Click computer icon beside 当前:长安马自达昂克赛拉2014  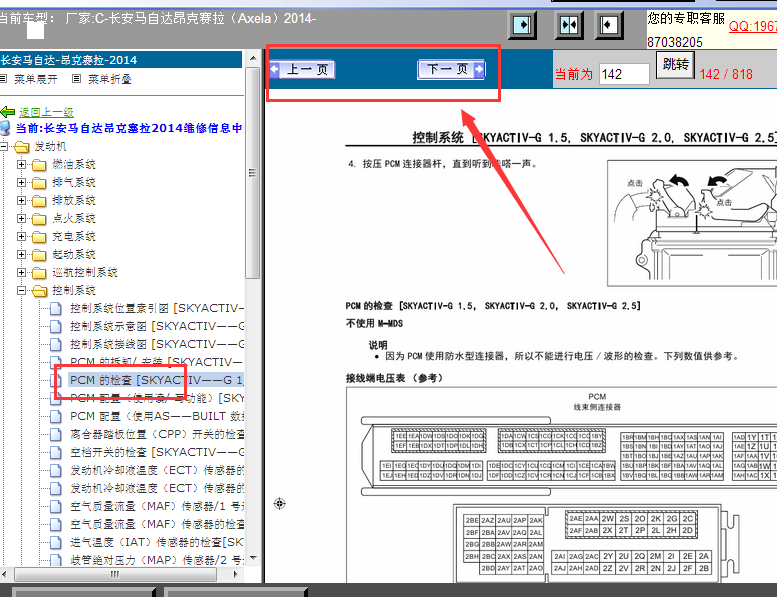(5, 128)
